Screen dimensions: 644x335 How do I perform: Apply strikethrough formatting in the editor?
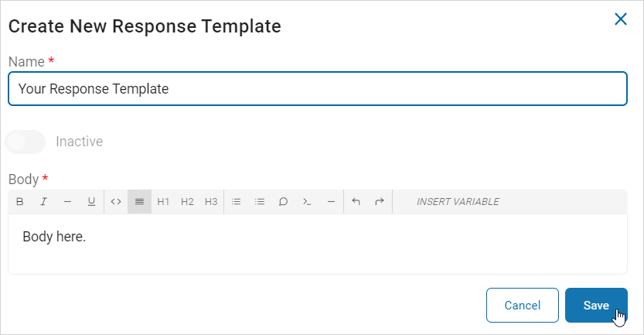point(67,202)
